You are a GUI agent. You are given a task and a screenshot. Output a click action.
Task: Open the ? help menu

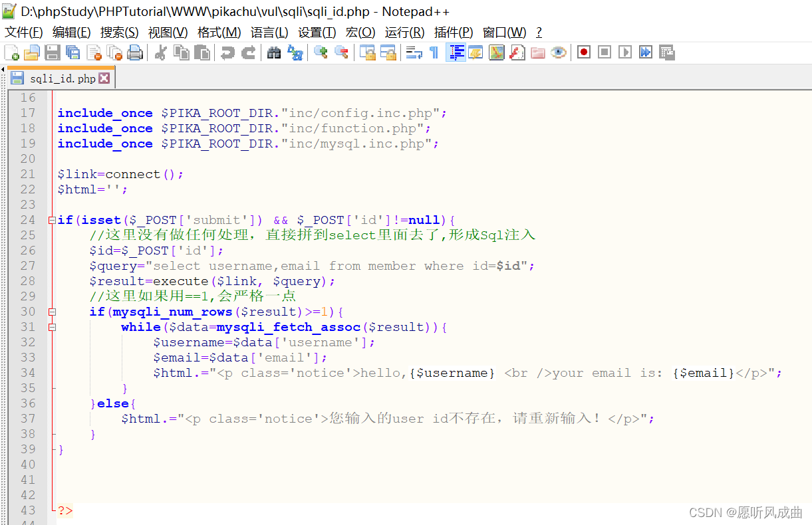pyautogui.click(x=539, y=33)
